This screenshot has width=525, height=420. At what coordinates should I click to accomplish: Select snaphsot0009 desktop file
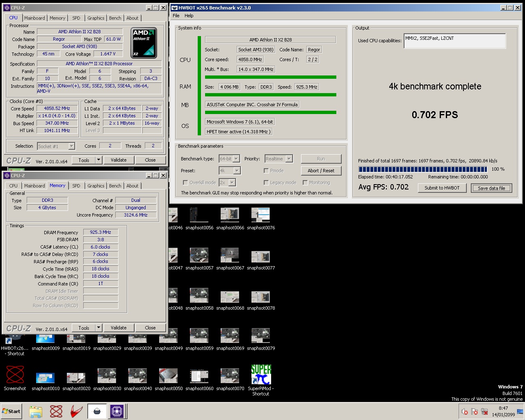(46, 342)
